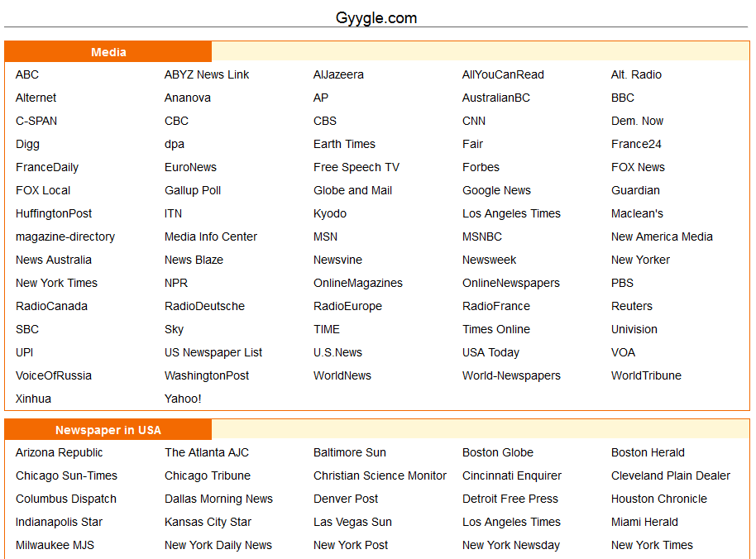Open the Newsvine link

pos(337,260)
